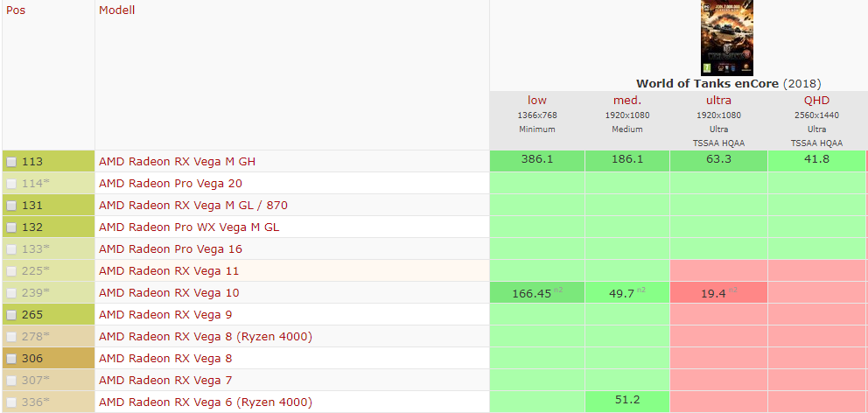Screen dimensions: 868x413
Task: Select checkbox beside position 278*
Action: click(11, 337)
